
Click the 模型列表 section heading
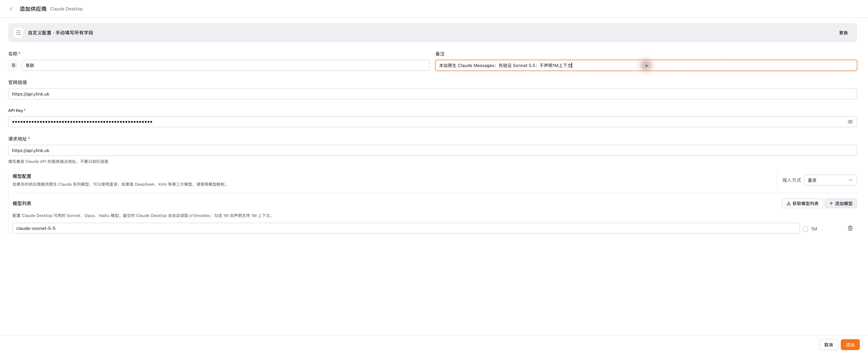[22, 204]
